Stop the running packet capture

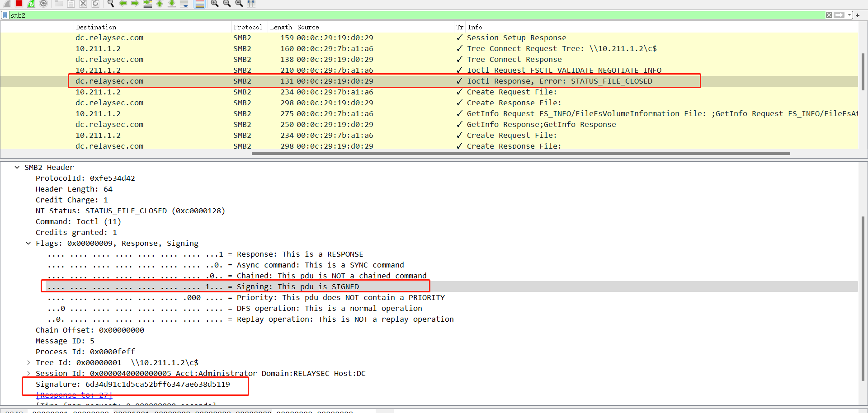pos(19,3)
